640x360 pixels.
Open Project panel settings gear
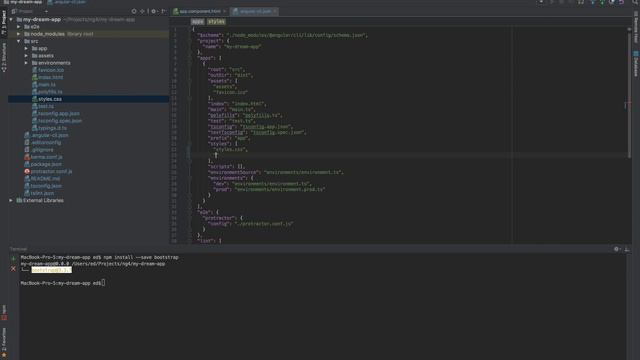tap(153, 11)
